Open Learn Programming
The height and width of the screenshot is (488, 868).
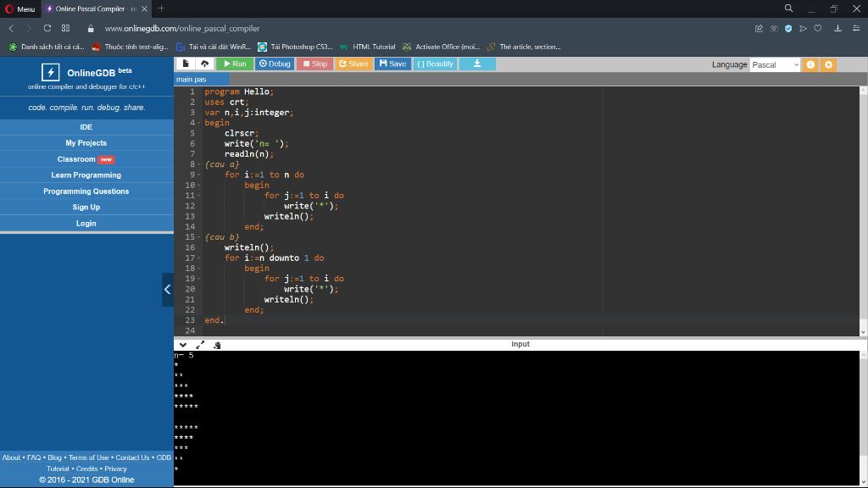[x=86, y=175]
